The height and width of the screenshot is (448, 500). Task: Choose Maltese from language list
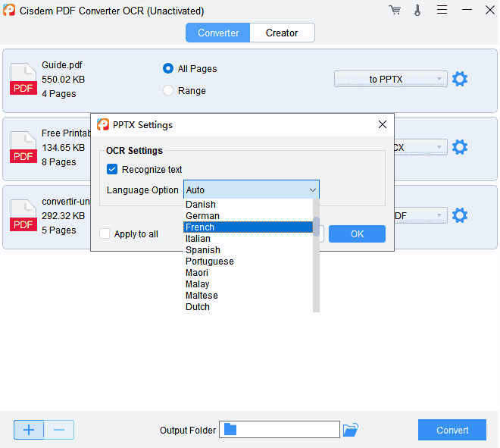coord(248,296)
